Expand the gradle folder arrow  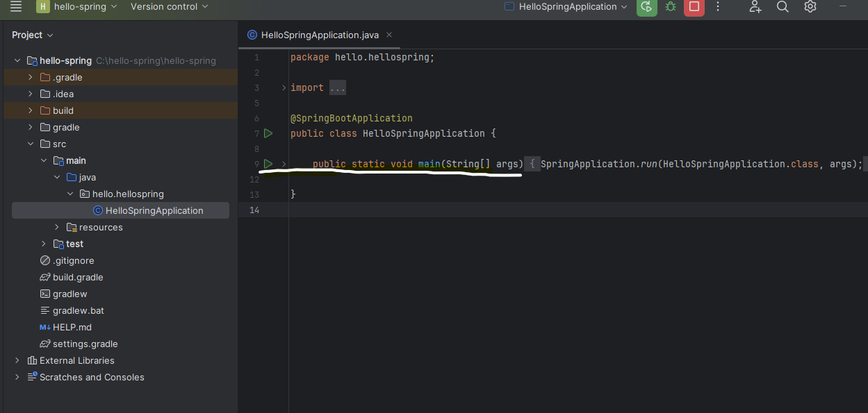tap(30, 127)
